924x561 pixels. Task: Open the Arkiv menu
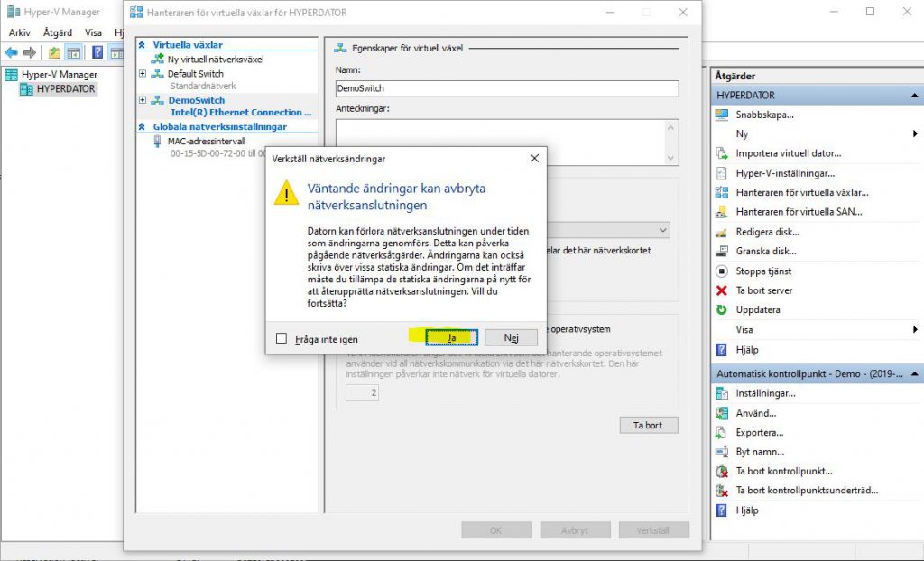(x=20, y=33)
